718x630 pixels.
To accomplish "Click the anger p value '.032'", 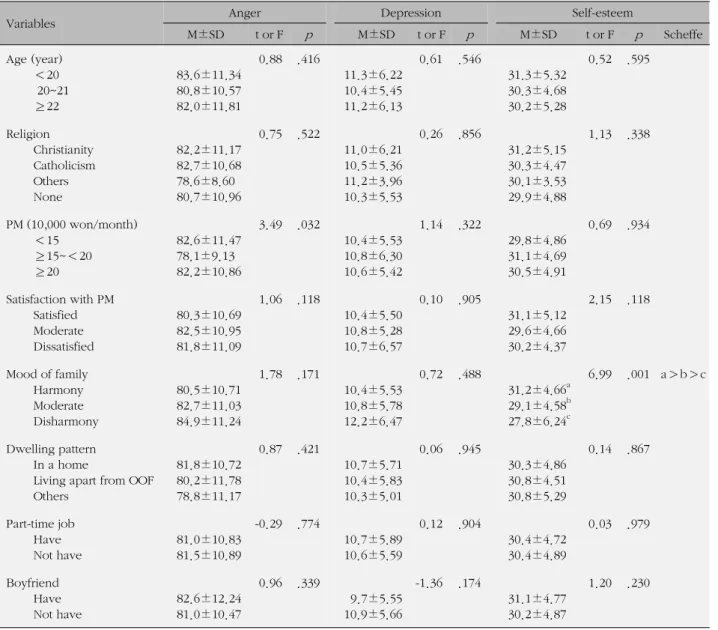I will [x=309, y=225].
